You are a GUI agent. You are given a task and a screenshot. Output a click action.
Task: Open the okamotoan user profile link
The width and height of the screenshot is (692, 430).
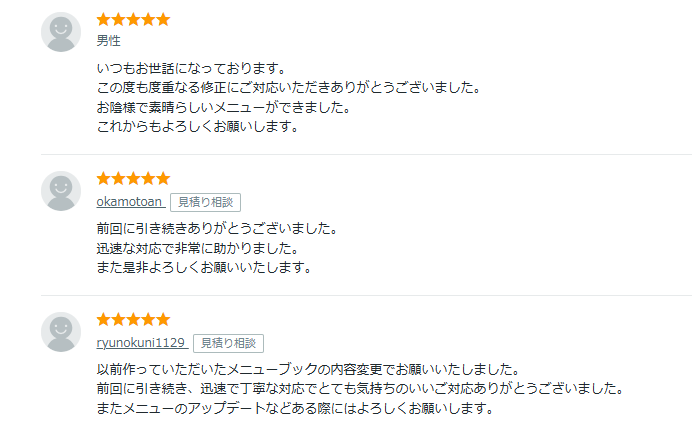point(130,201)
